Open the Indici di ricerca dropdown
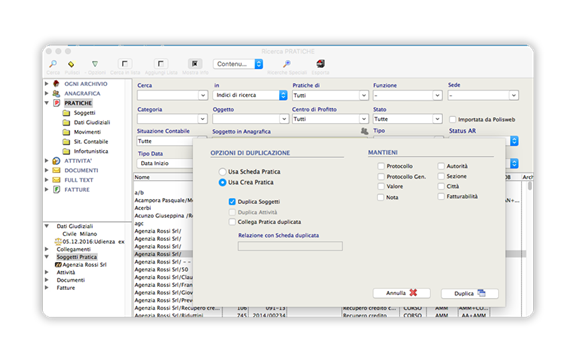This screenshot has height=362, width=576. tap(250, 95)
